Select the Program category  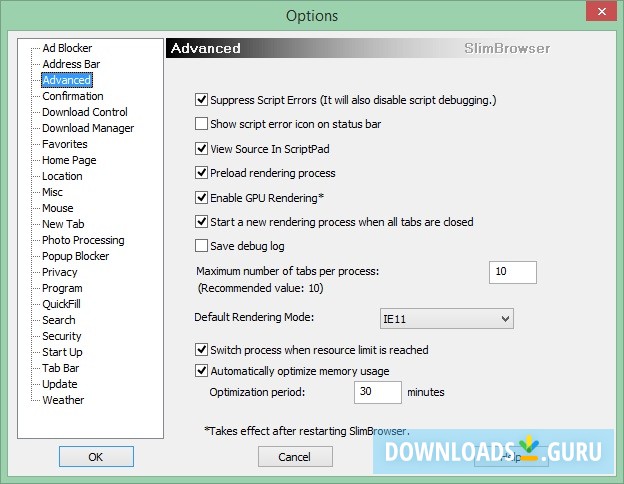point(62,288)
